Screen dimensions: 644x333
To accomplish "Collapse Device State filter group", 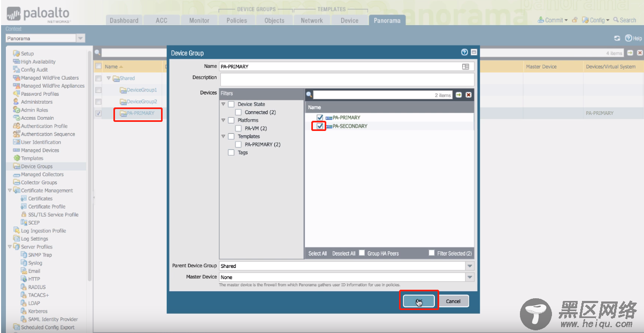I will [224, 104].
